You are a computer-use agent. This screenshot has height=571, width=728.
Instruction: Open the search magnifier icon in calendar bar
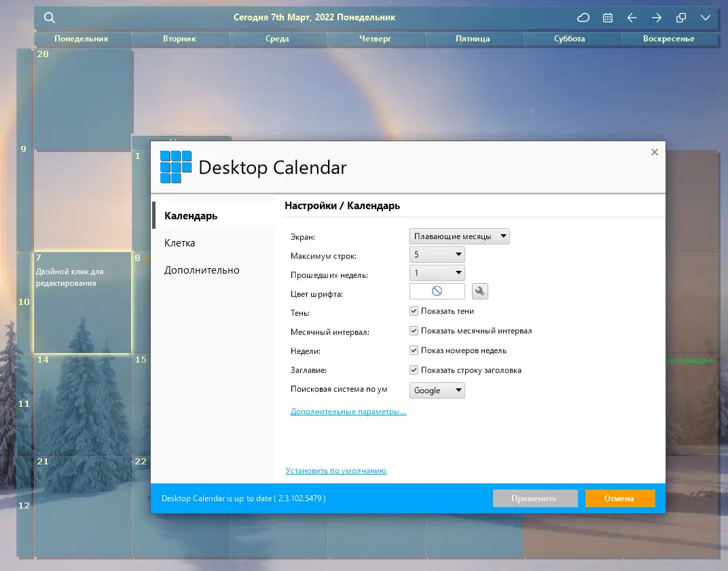(x=49, y=18)
